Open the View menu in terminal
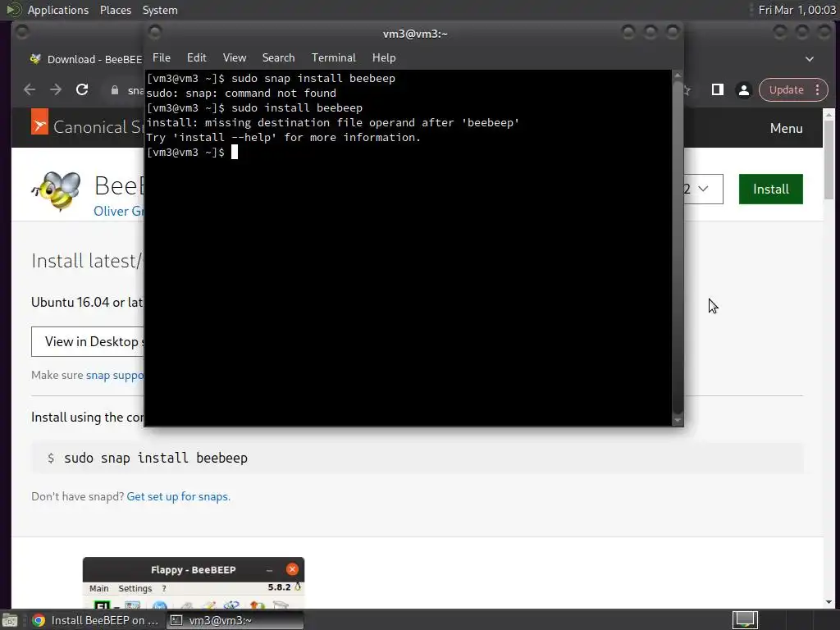This screenshot has width=840, height=630. tap(235, 58)
